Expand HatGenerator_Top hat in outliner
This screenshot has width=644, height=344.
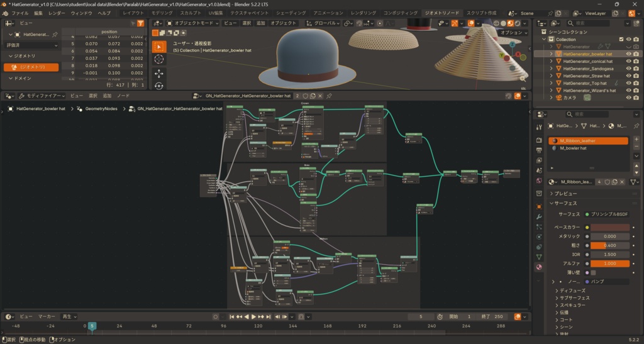[551, 84]
